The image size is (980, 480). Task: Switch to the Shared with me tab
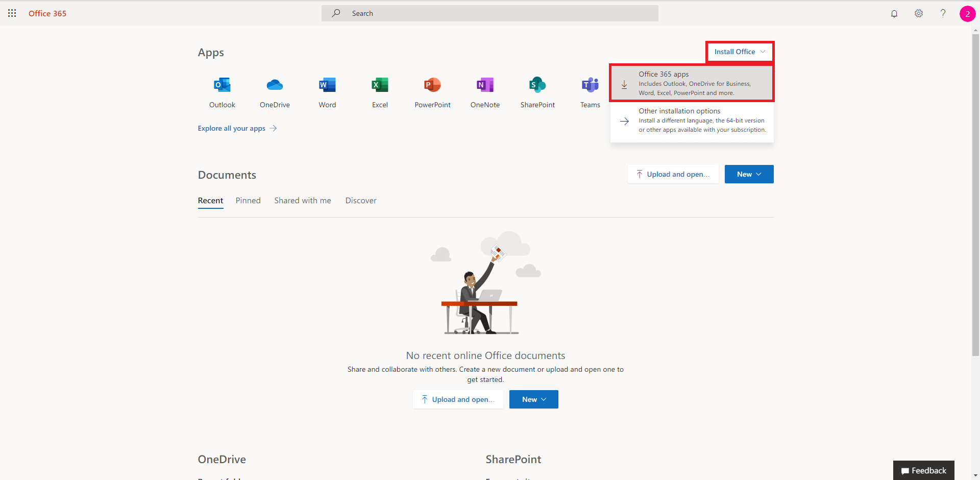click(x=303, y=201)
